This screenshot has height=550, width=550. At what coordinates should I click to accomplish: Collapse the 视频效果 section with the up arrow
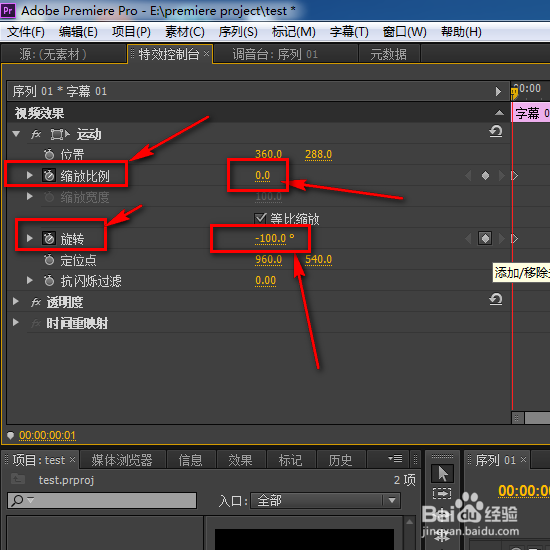click(499, 113)
